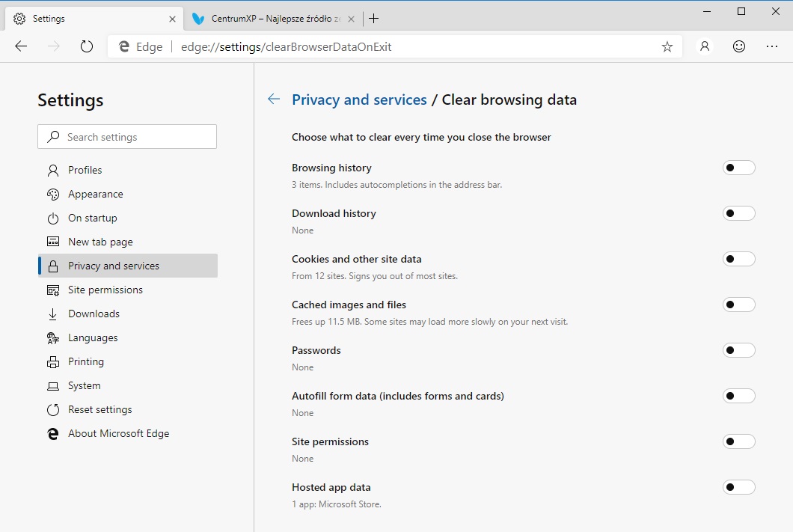793x532 pixels.
Task: Close the Settings tab
Action: pyautogui.click(x=173, y=19)
